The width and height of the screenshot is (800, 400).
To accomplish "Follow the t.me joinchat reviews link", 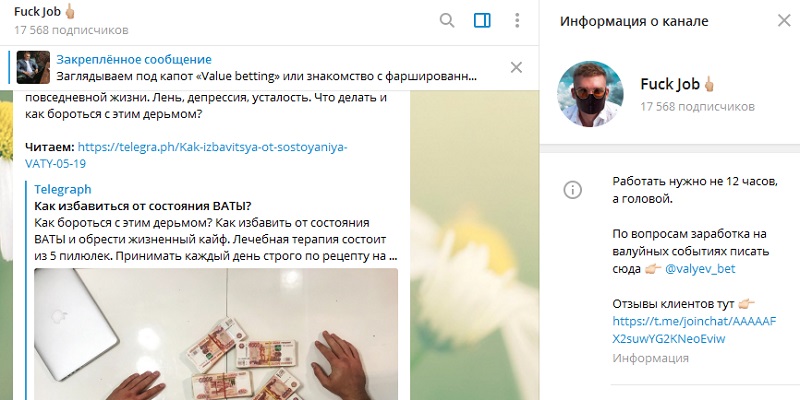I will pos(694,330).
